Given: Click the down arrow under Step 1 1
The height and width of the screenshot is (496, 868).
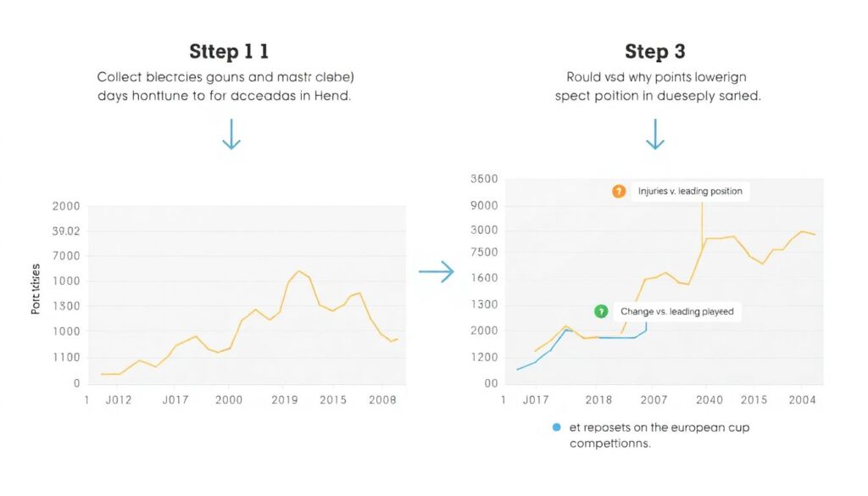Looking at the screenshot, I should (x=231, y=136).
